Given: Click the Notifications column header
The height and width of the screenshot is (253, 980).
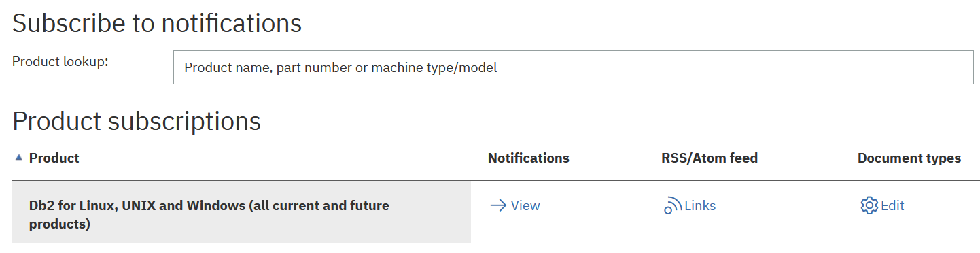Looking at the screenshot, I should pos(528,158).
